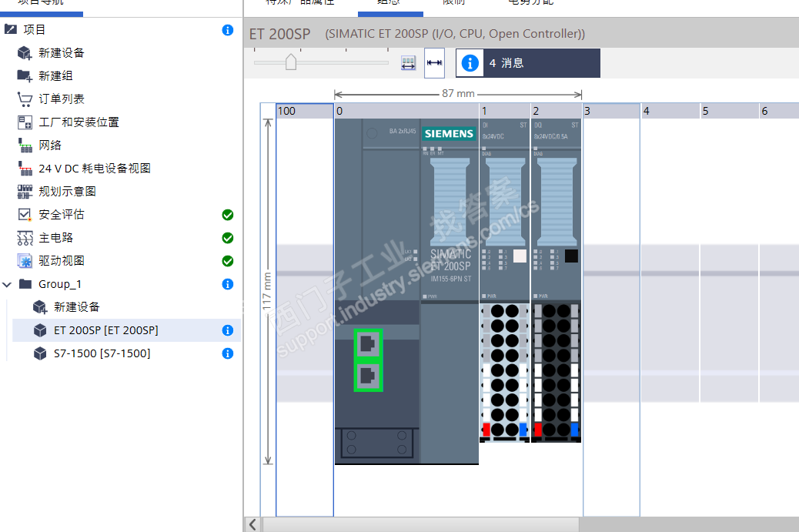Click the upper green RJ45 port
799x532 pixels.
[368, 344]
